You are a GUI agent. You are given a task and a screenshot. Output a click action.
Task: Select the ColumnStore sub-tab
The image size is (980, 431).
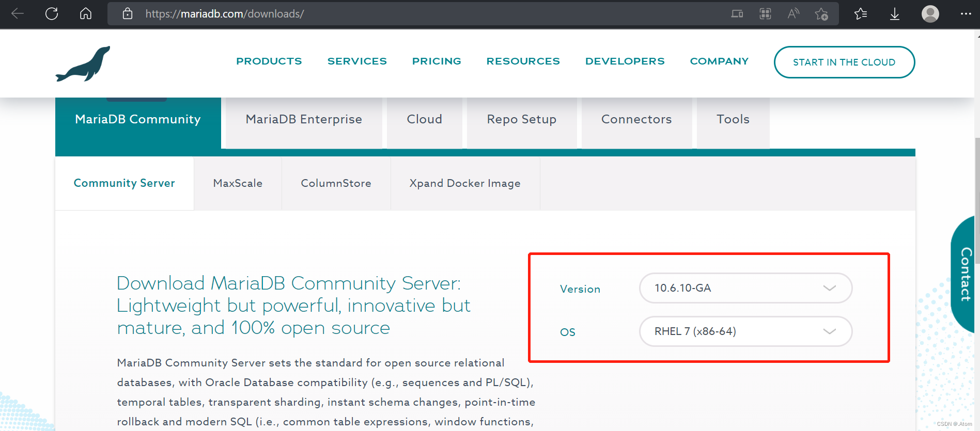point(336,183)
